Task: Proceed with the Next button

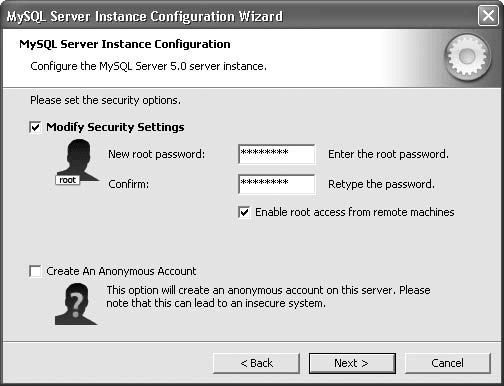Action: coord(352,363)
